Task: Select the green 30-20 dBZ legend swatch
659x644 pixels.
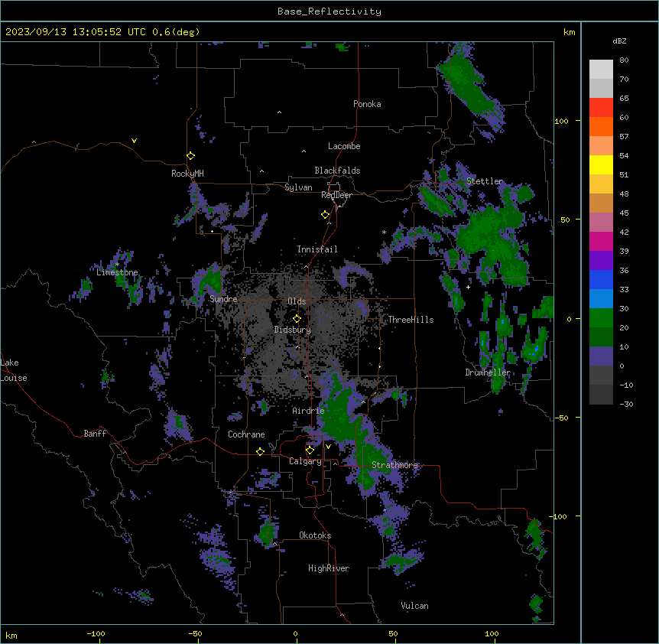Action: click(x=601, y=318)
